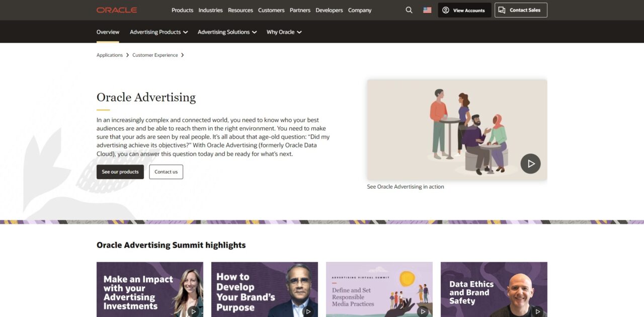Open the Products menu
The height and width of the screenshot is (317, 644).
point(182,10)
